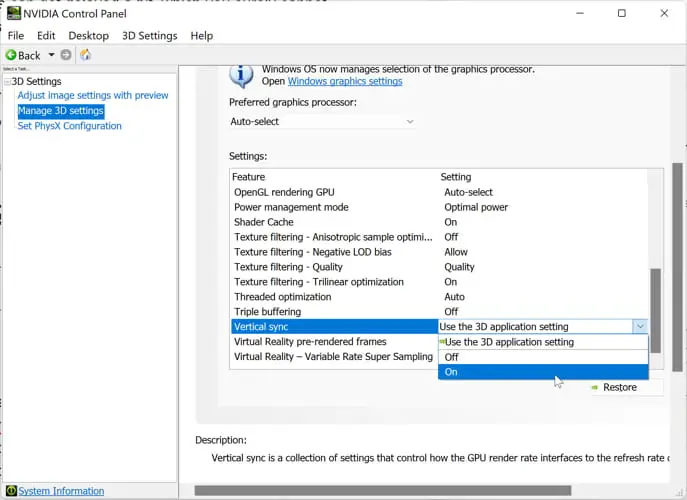
Task: Select Texture filtering - Quality row
Action: tap(439, 267)
